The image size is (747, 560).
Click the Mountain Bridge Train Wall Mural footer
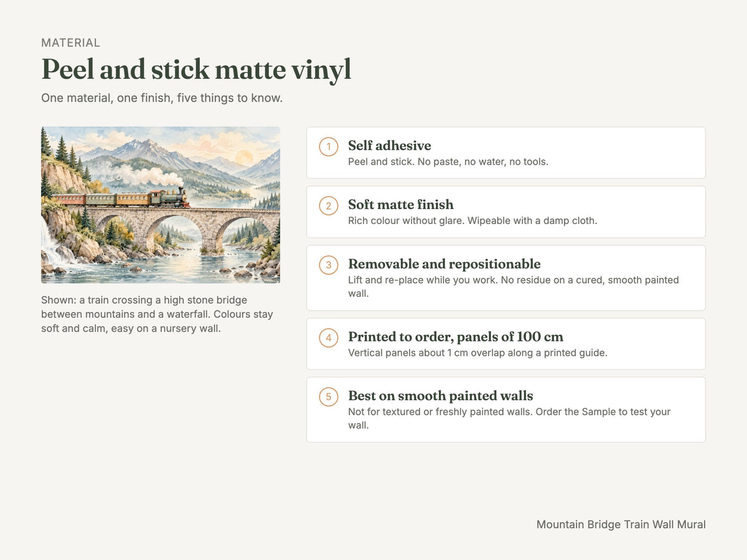[621, 525]
